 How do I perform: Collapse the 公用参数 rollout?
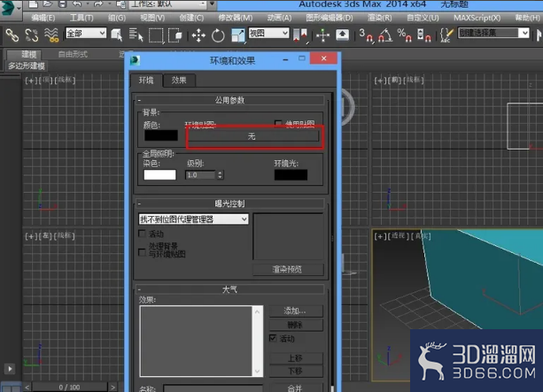229,100
